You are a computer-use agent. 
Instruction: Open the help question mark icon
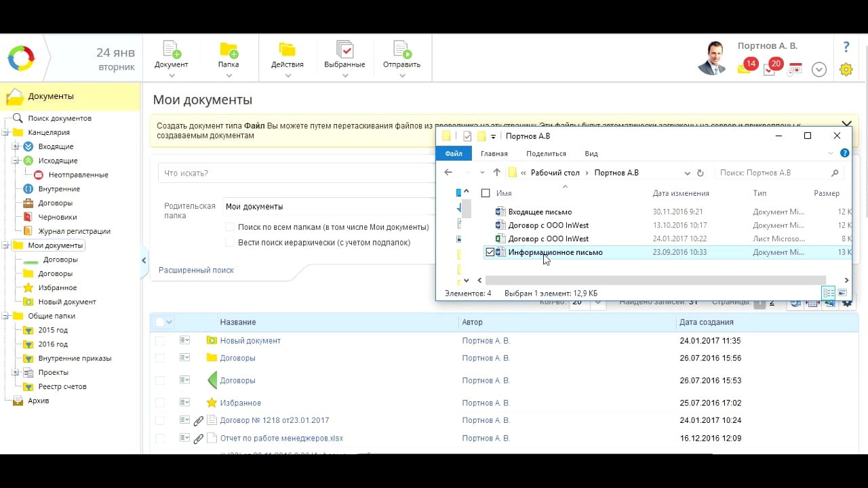tap(846, 47)
